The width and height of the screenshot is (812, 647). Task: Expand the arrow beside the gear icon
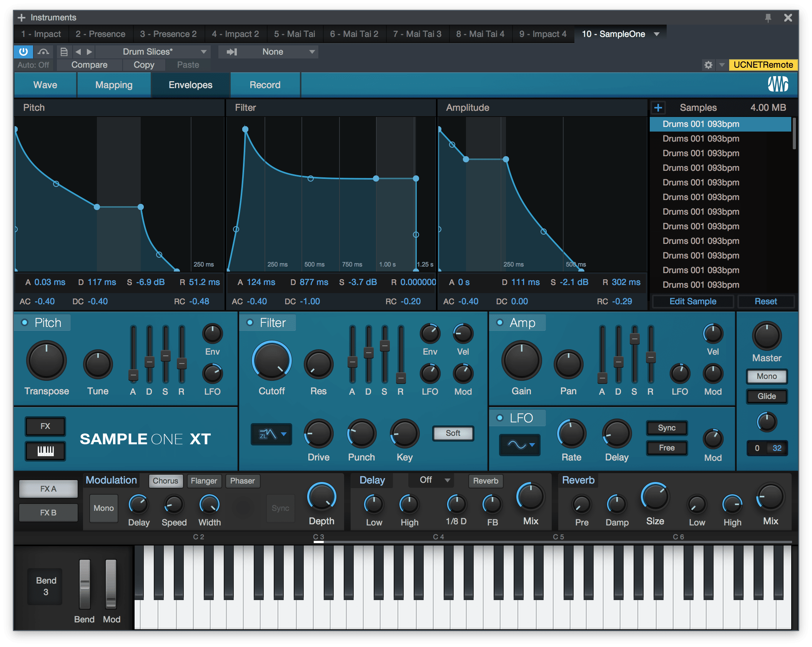722,65
